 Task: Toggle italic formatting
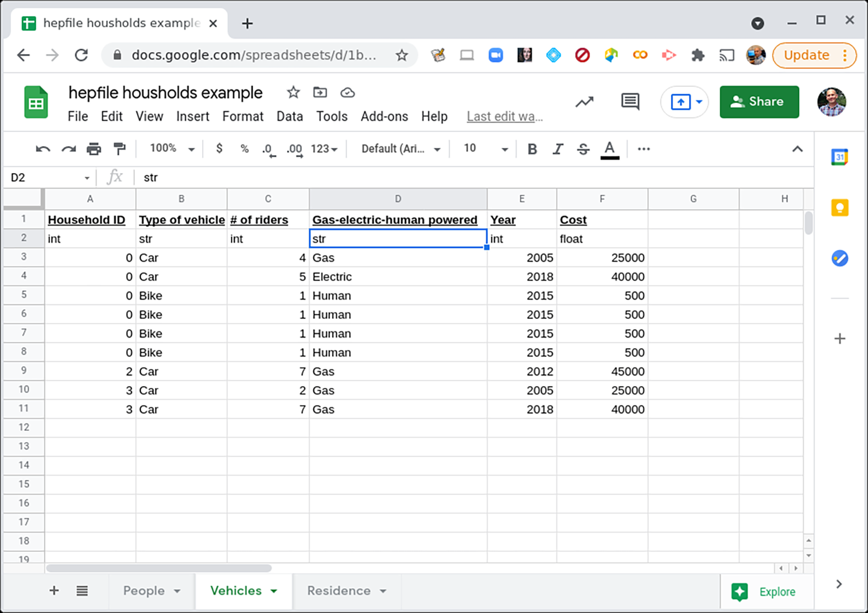pos(558,149)
